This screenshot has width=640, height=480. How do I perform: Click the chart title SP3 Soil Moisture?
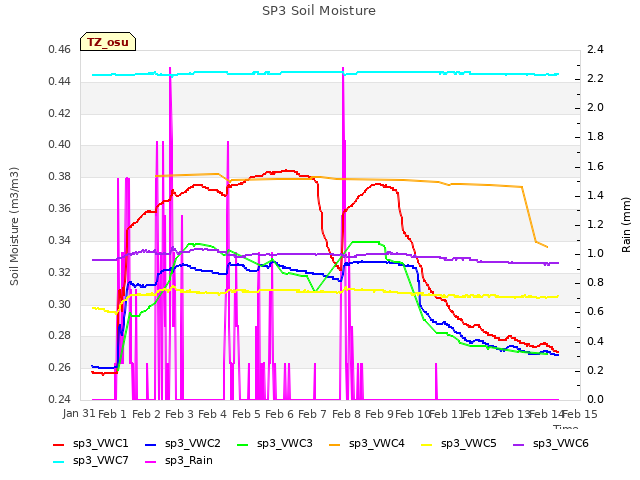pos(319,11)
